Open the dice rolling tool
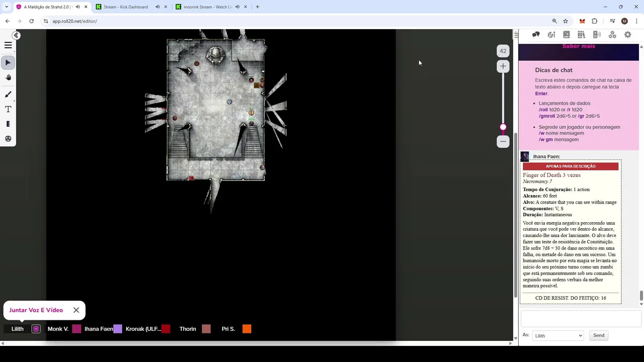This screenshot has height=362, width=644. click(x=8, y=139)
